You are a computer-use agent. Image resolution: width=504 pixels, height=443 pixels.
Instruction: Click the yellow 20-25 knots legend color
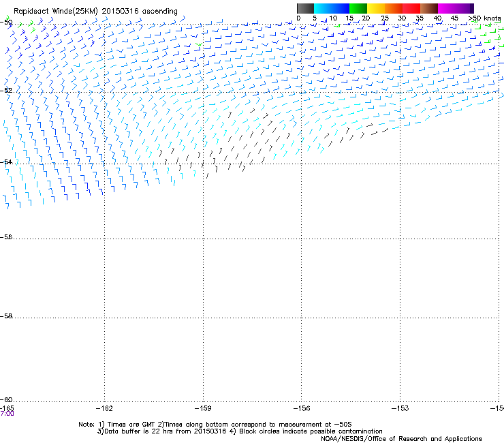376,8
